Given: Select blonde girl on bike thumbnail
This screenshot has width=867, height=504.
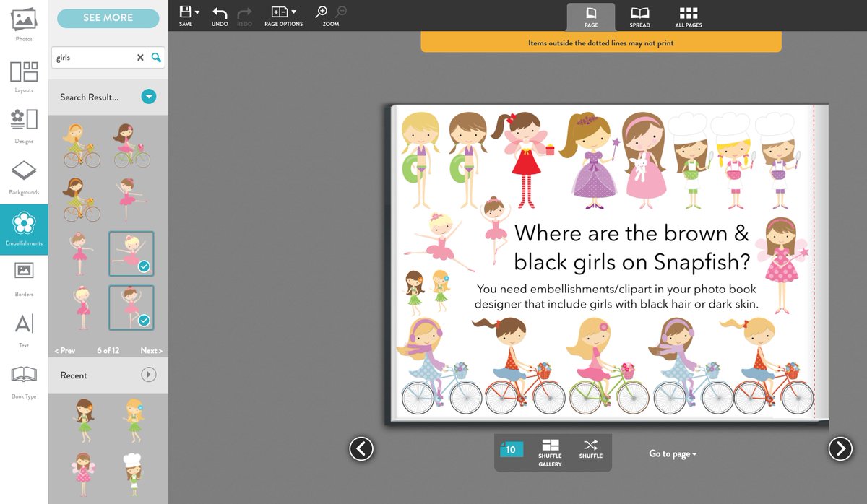Looking at the screenshot, I should 80,145.
